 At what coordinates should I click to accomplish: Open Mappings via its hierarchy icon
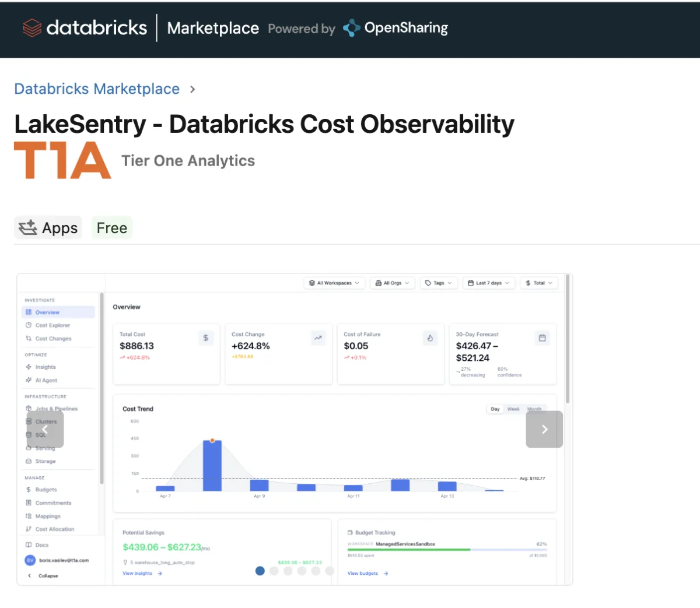tap(29, 516)
